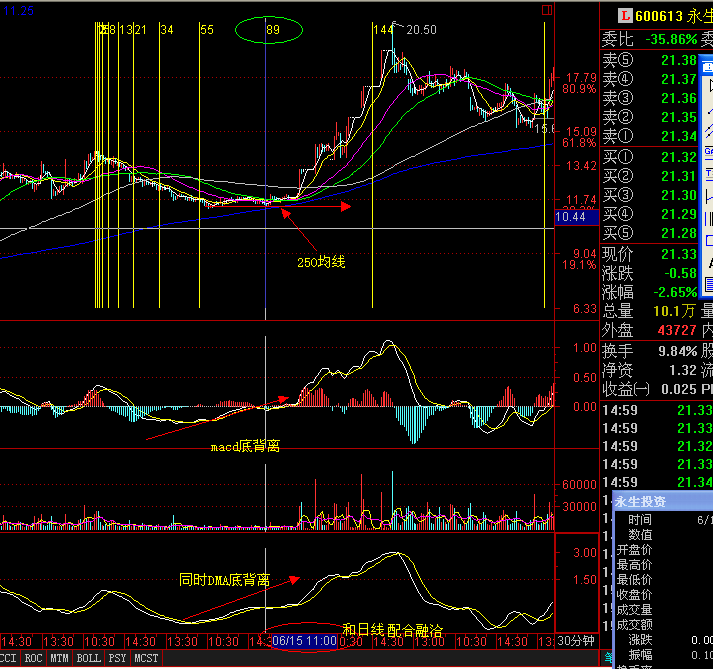Viewport: 713px width, 669px height.
Task: Click the 20.50 peak price label
Action: tap(421, 30)
